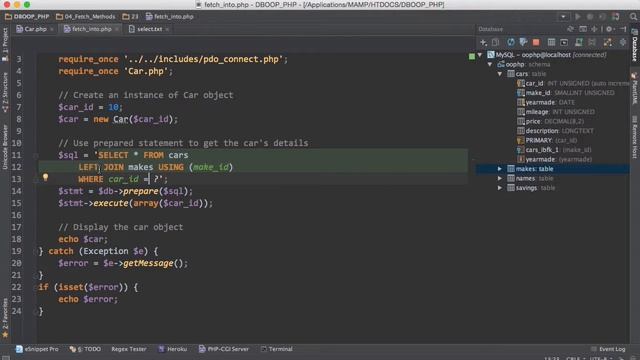
Task: Click line 18 'echo $car;' in the editor
Action: tap(83, 239)
